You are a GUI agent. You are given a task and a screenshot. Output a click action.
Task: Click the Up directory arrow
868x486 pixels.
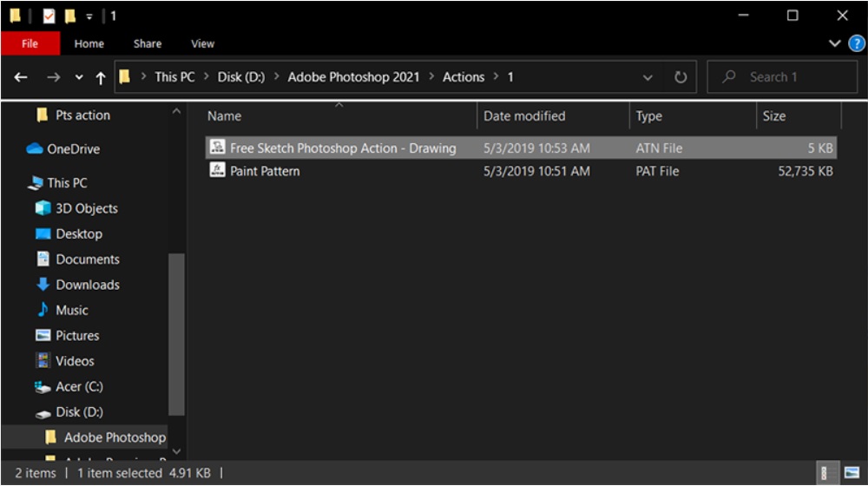pos(101,77)
